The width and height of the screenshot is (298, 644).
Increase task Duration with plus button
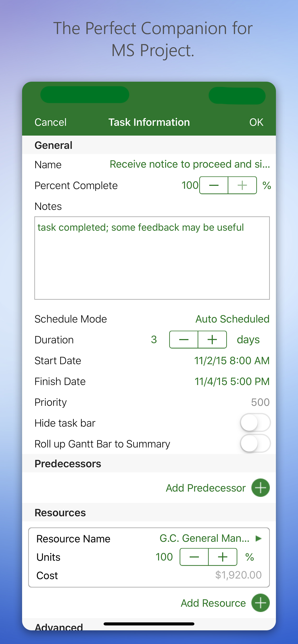coord(212,339)
